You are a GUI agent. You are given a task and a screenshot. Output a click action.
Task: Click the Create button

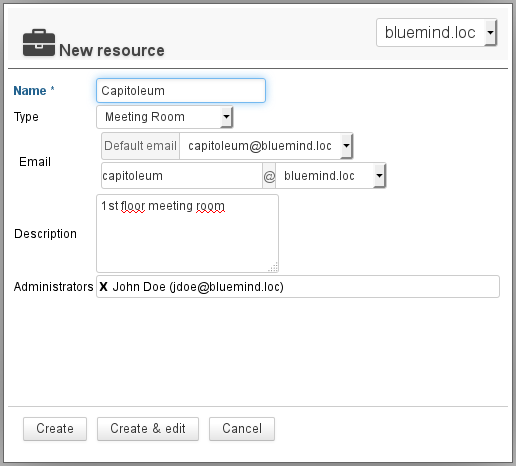55,429
